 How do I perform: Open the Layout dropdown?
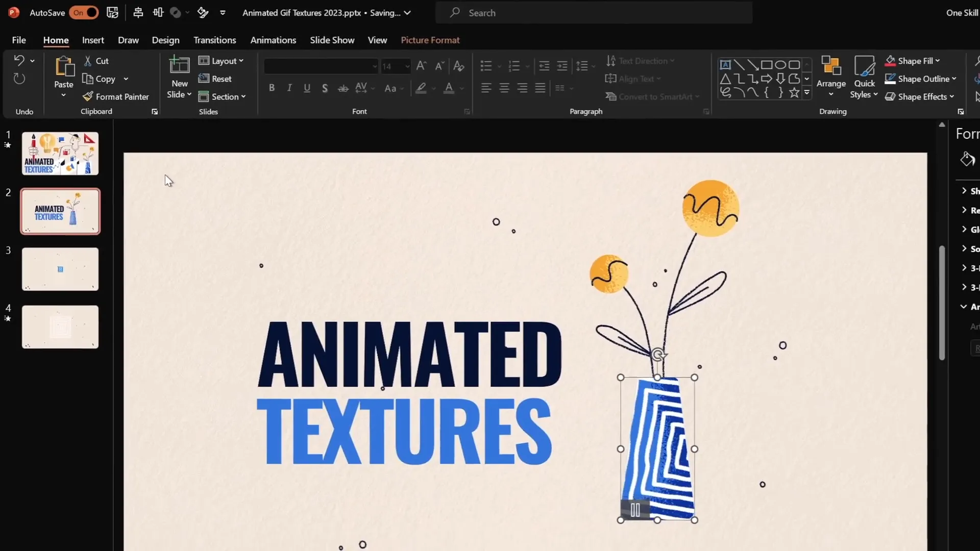tap(220, 61)
